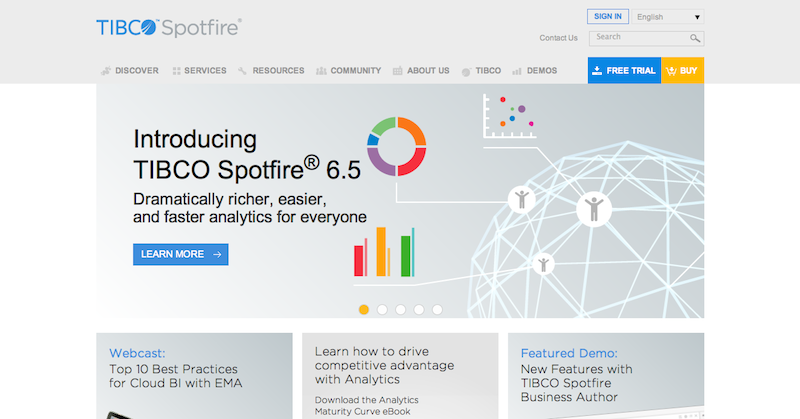Select the fourth carousel slide dot
This screenshot has height=419, width=800.
[419, 309]
